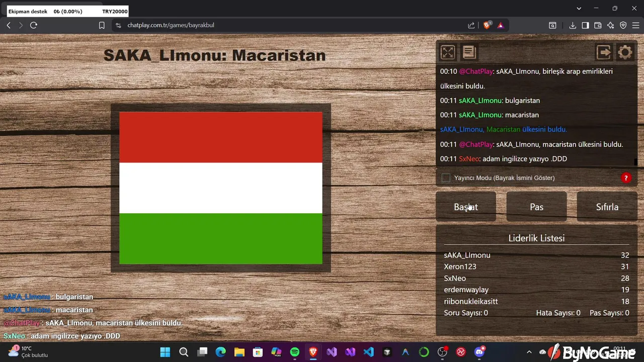Click the red question mark help icon
This screenshot has height=362, width=644.
click(x=626, y=177)
